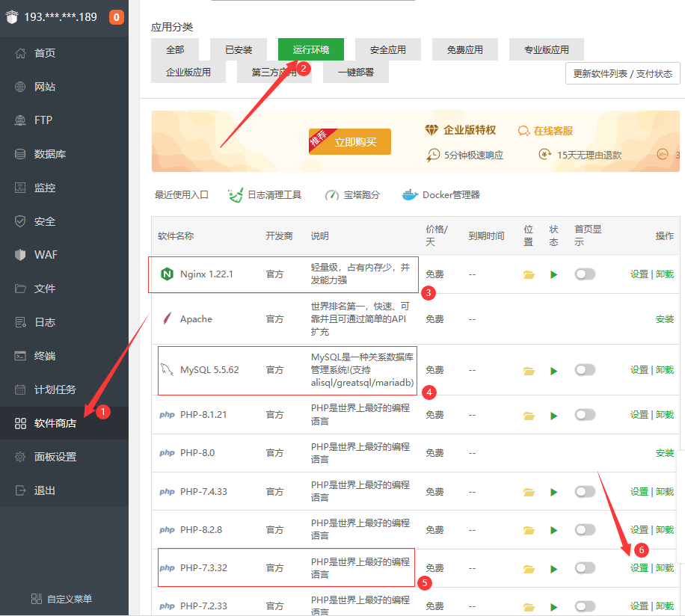Click 安装 for PHP-8.0
This screenshot has width=685, height=616.
coord(665,453)
